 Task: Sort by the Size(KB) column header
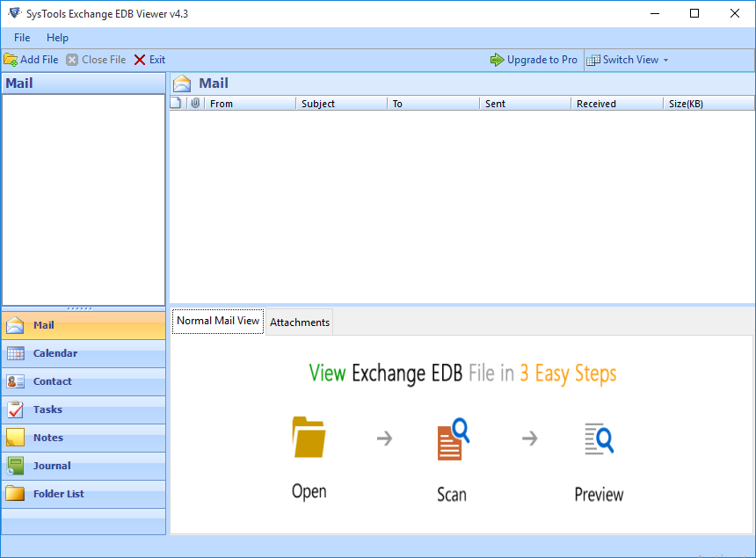709,104
